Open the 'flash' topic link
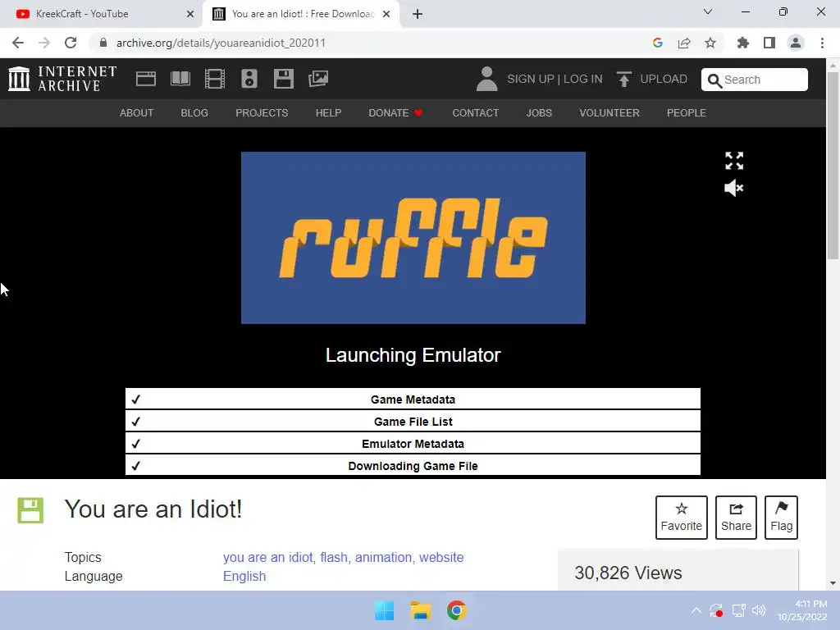The height and width of the screenshot is (630, 840). pos(334,557)
